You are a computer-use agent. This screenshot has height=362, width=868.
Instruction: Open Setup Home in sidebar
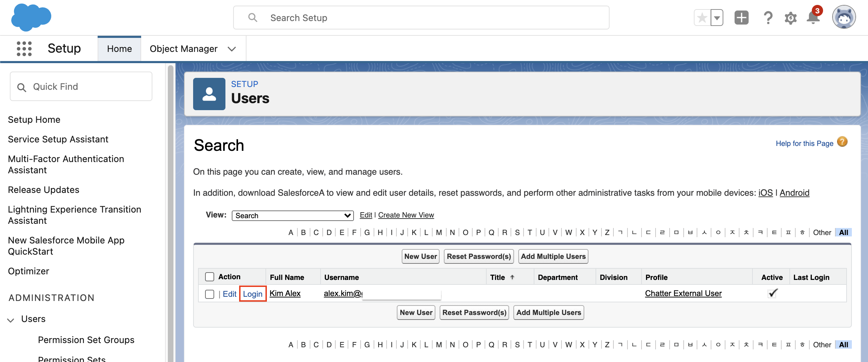click(x=34, y=120)
